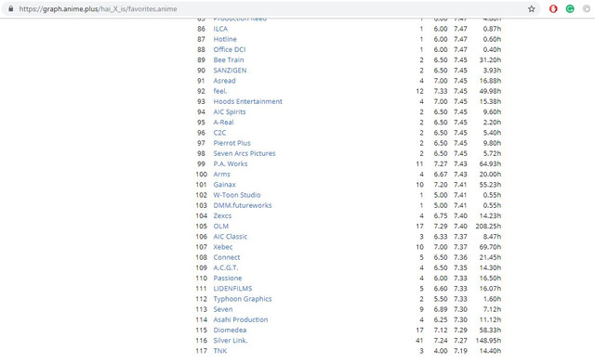This screenshot has height=364, width=595.
Task: Open the Pierrot Plus link
Action: [231, 143]
